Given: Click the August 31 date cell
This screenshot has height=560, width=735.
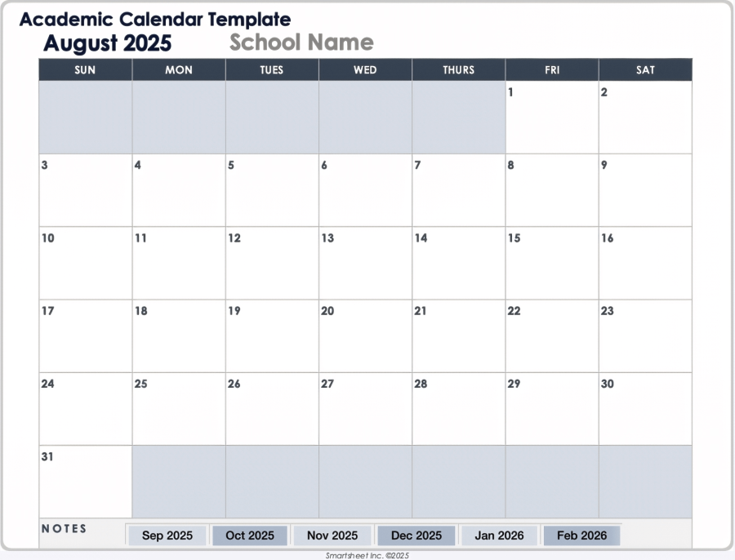Looking at the screenshot, I should pyautogui.click(x=85, y=482).
